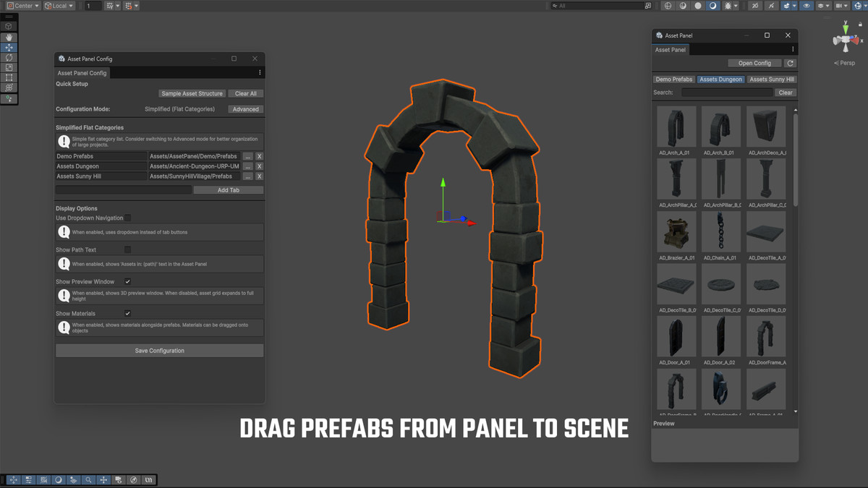Toggle scene lighting in the scene view toolbar
The width and height of the screenshot is (868, 488).
(x=712, y=6)
